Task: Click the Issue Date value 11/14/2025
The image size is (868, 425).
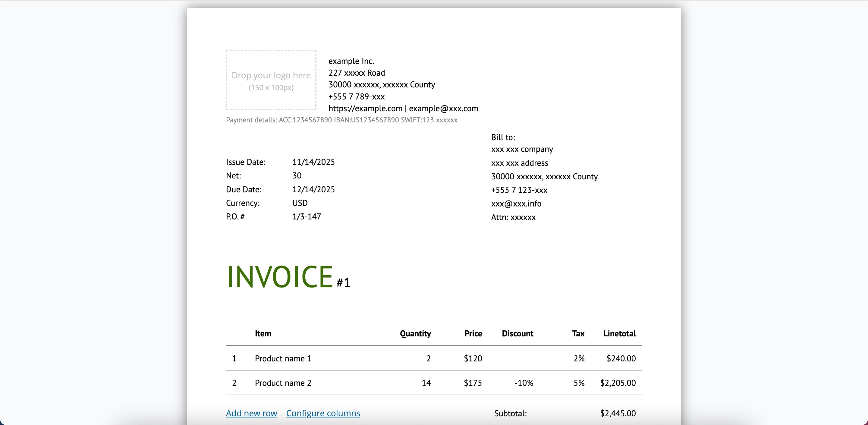Action: [x=313, y=162]
